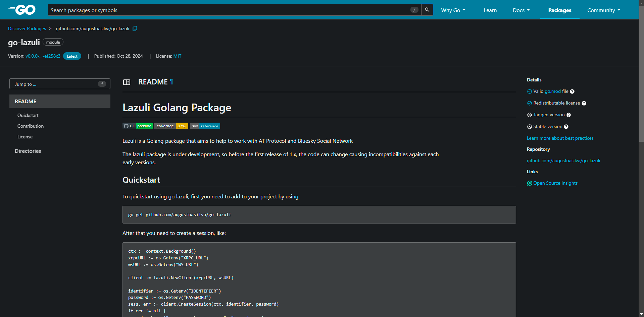Click the go get command code block
644x317 pixels.
(x=319, y=215)
